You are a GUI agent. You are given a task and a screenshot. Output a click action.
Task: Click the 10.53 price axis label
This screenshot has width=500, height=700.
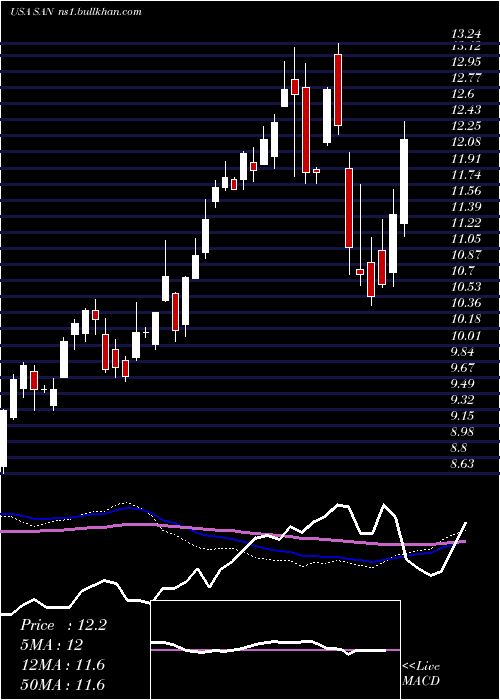click(x=467, y=287)
